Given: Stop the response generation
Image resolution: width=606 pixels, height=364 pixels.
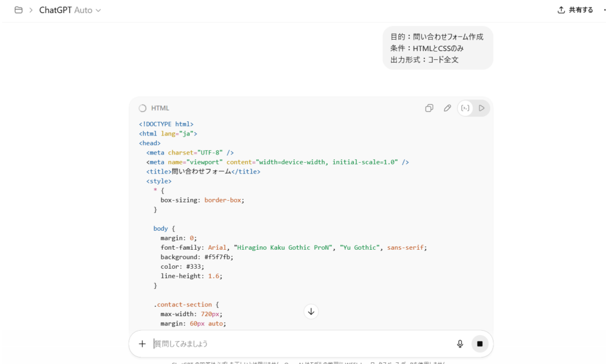Looking at the screenshot, I should (480, 344).
